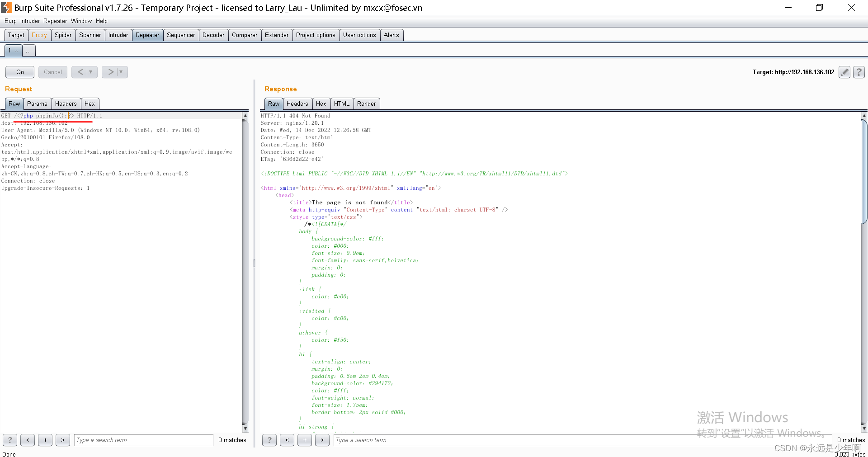
Task: Open Repeater help question mark icon
Action: click(859, 72)
